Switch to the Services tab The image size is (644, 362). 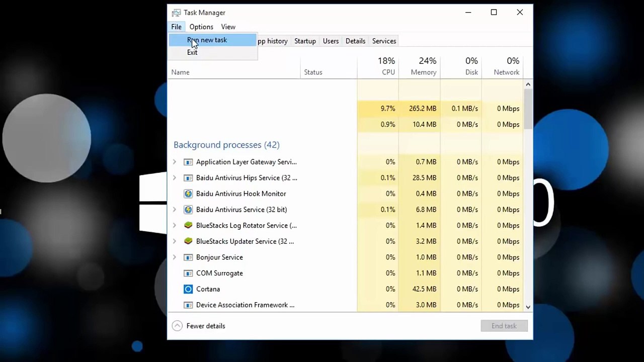point(384,41)
